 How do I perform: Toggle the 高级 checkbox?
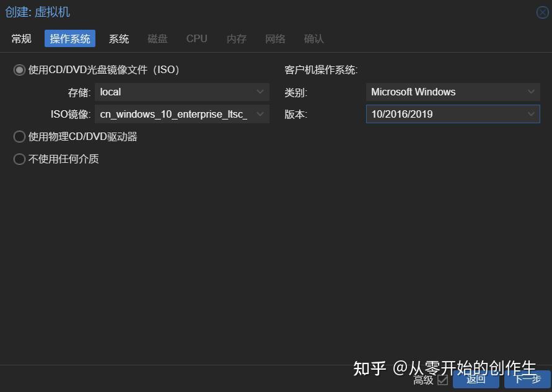point(442,381)
